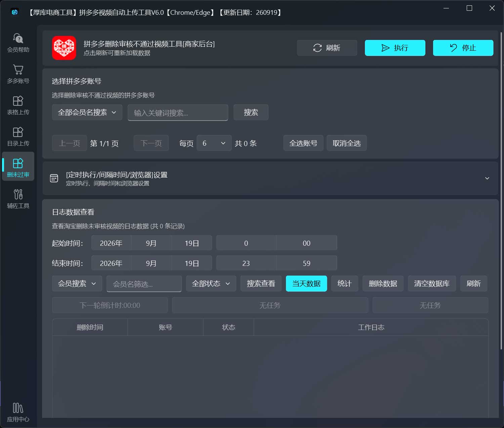Viewport: 504px width, 428px height.
Task: Minimize the application window
Action: pyautogui.click(x=446, y=8)
